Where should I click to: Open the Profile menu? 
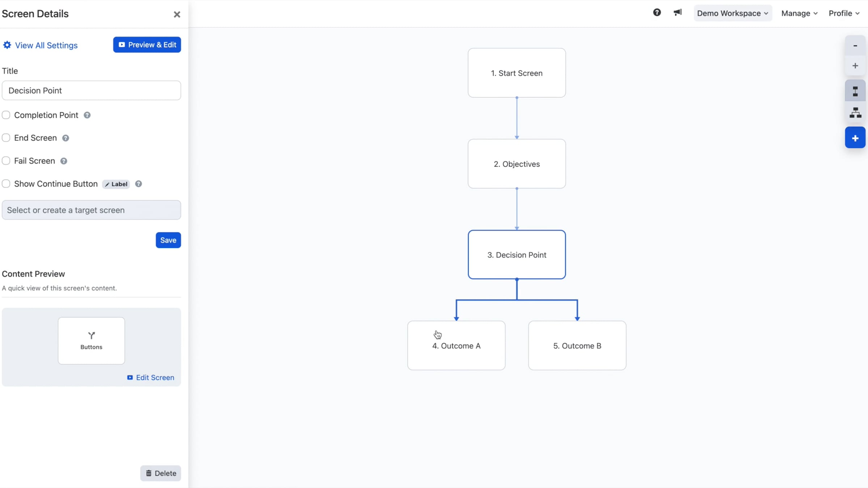tap(844, 13)
